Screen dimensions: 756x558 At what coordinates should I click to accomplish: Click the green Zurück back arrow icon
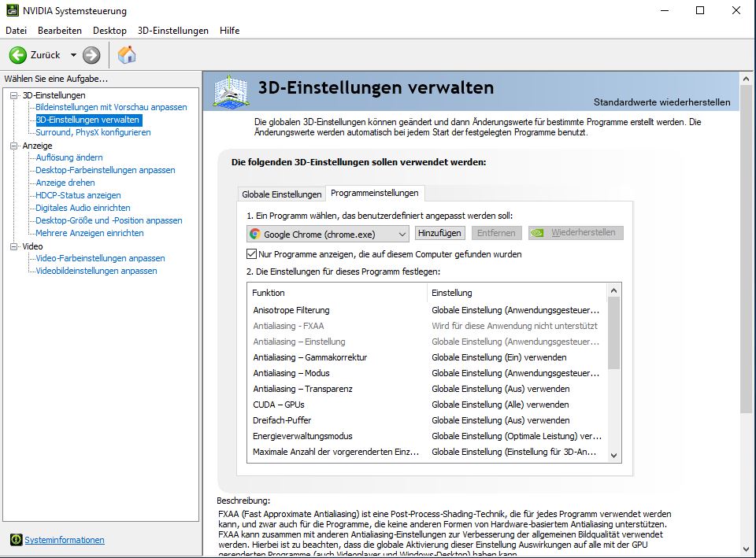coord(18,55)
